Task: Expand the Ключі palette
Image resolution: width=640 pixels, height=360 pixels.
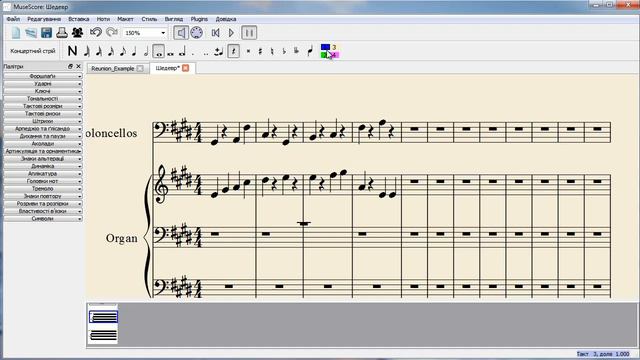Action: (x=43, y=91)
